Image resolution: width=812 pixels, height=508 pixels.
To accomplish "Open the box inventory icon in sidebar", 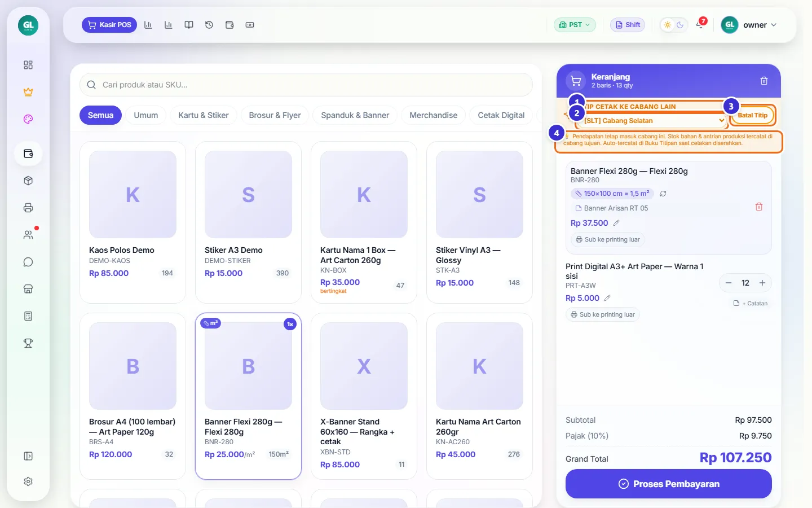I will (x=28, y=181).
